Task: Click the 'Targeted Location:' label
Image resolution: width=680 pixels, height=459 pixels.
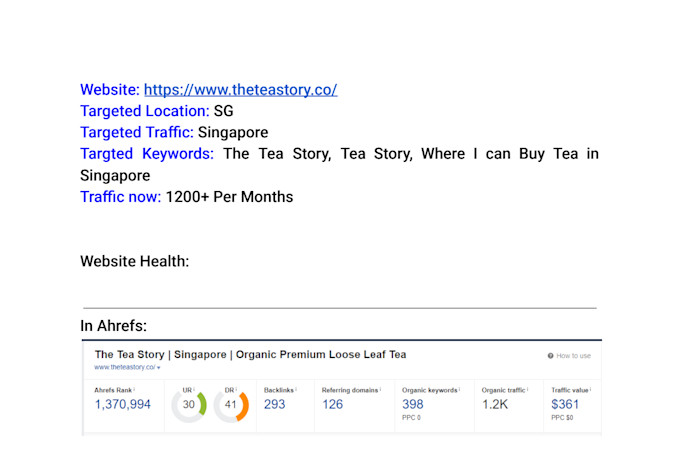Action: pos(145,111)
